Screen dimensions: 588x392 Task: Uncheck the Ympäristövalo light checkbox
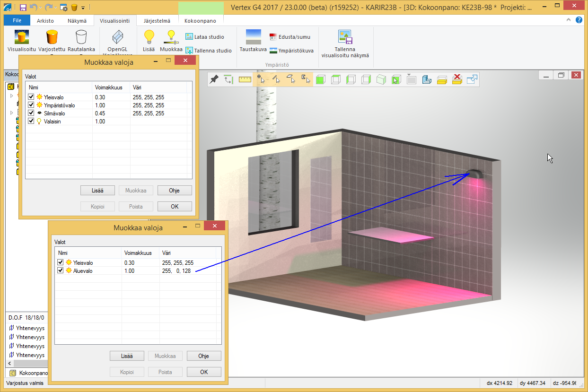tap(31, 105)
